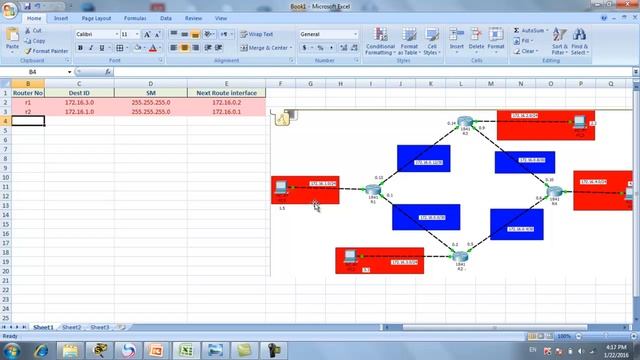Toggle Wrap Text

pyautogui.click(x=257, y=34)
